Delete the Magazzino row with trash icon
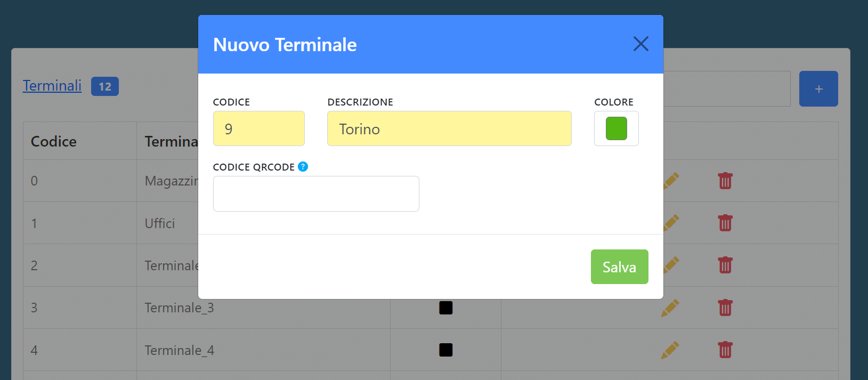The height and width of the screenshot is (380, 868). (x=725, y=181)
